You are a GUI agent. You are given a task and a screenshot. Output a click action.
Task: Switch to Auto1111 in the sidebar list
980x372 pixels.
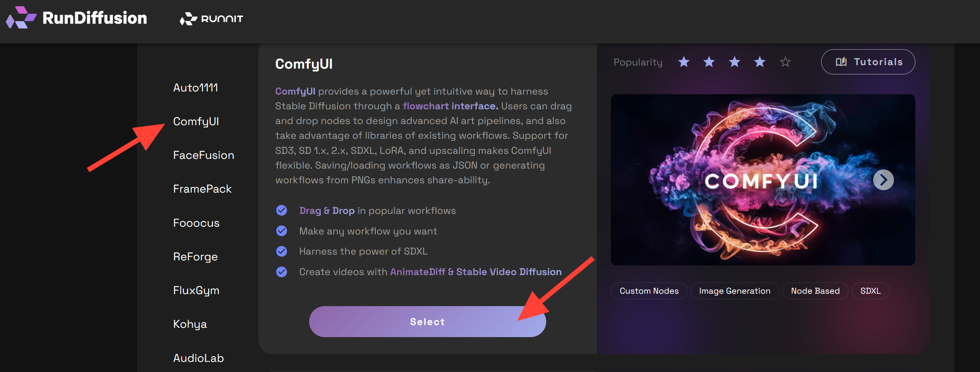(x=196, y=88)
